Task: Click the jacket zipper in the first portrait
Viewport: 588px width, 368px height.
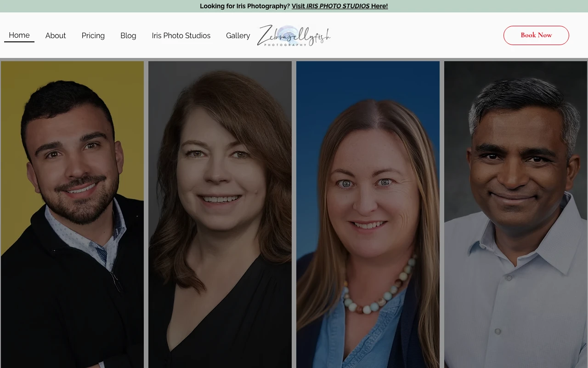Action: point(116,281)
